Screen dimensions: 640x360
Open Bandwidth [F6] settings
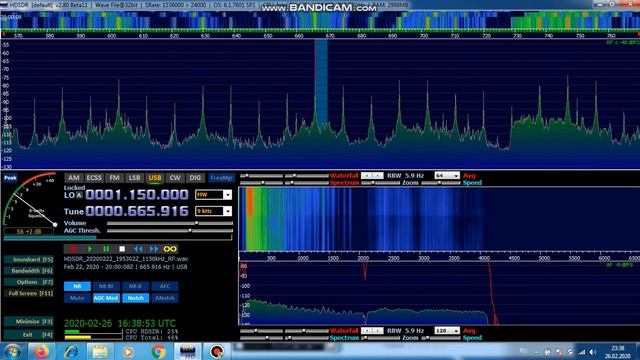tap(29, 271)
